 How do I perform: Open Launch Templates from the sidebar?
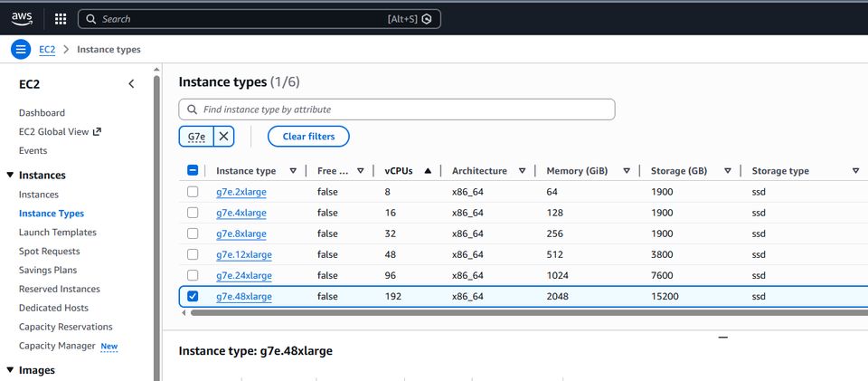[57, 233]
